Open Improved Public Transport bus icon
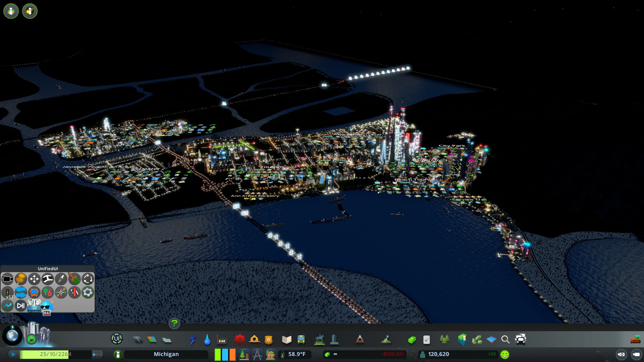Screen dimensions: 644x362 [34, 292]
